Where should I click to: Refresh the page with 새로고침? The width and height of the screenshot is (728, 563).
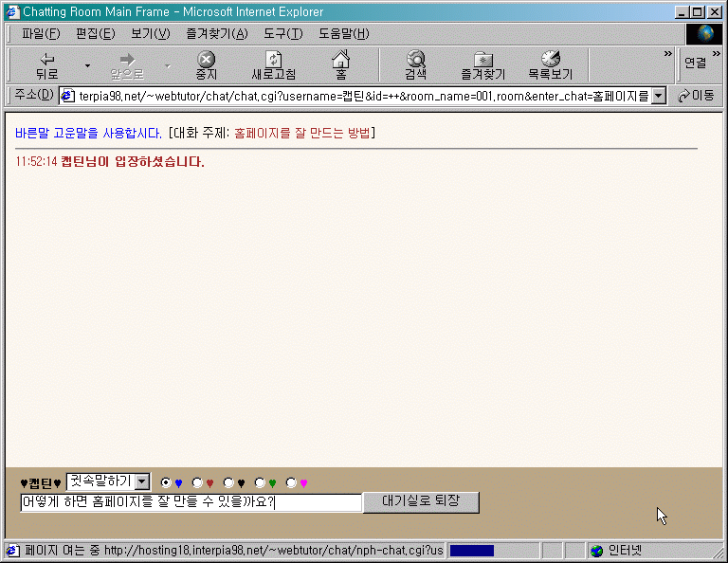coord(273,65)
